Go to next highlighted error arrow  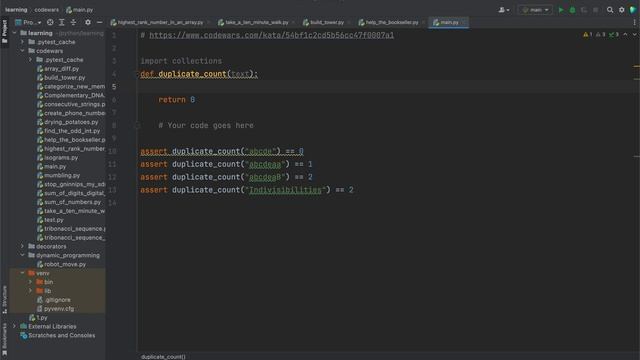pyautogui.click(x=634, y=35)
